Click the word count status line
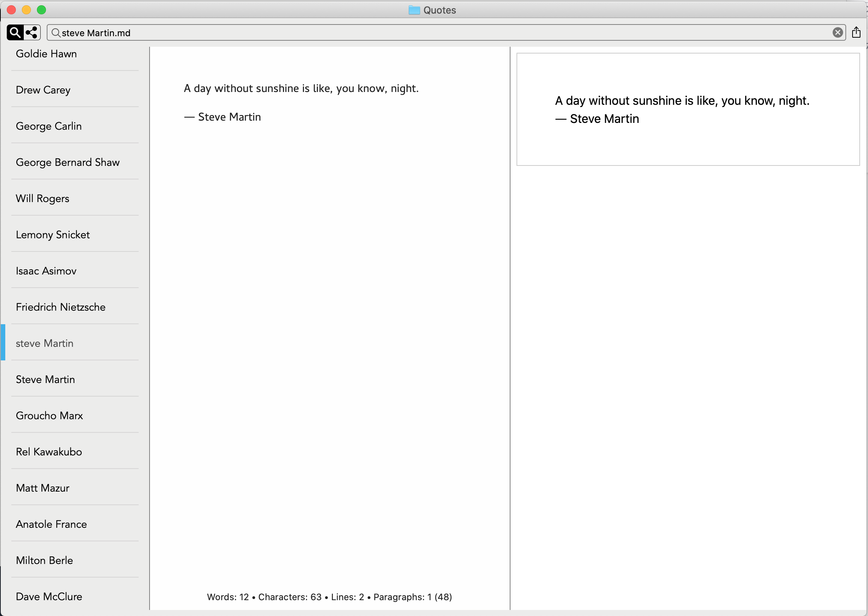The height and width of the screenshot is (616, 868). coord(329,597)
